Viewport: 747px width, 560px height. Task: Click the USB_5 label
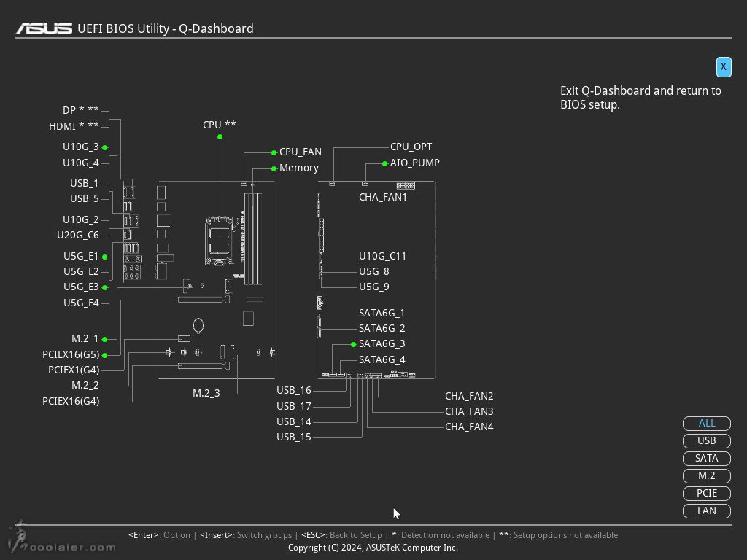point(85,198)
